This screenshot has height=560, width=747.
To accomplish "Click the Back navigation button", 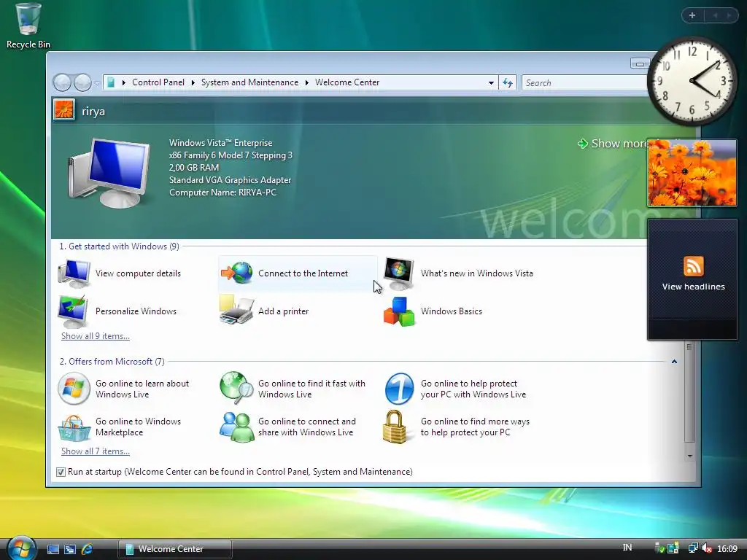I will [62, 83].
